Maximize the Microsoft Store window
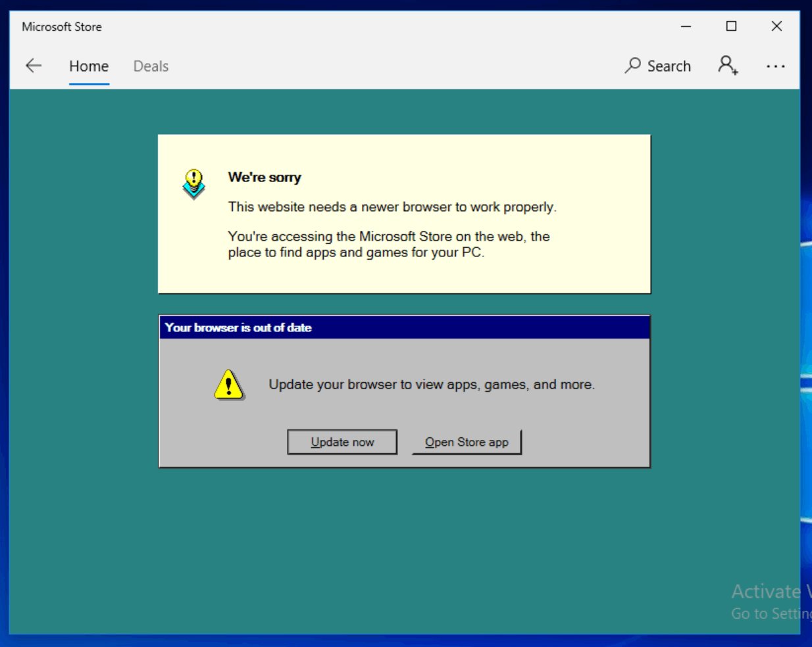This screenshot has width=812, height=647. point(731,26)
